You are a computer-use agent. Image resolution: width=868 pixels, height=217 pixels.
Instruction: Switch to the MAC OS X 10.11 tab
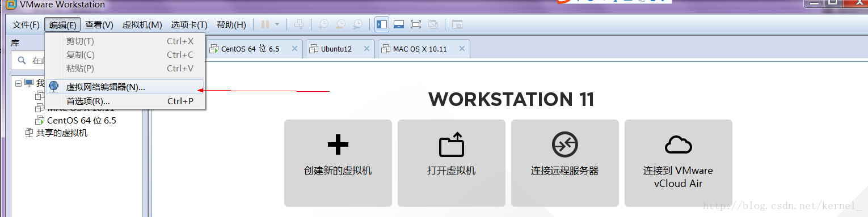pos(424,49)
